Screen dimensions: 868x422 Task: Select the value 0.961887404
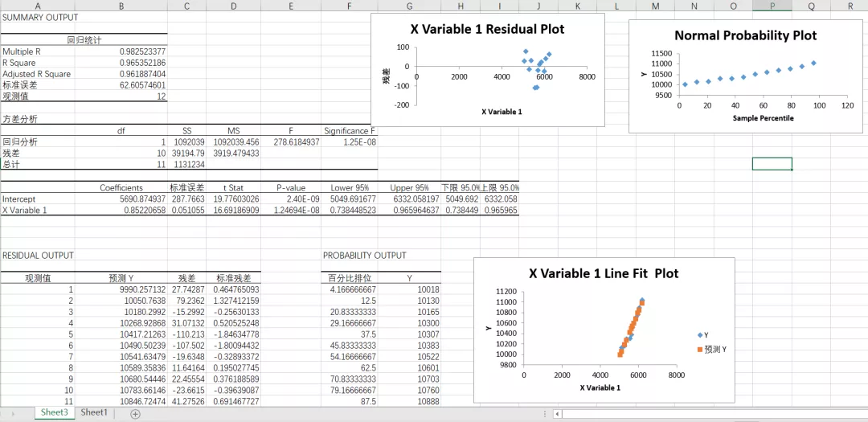point(121,74)
